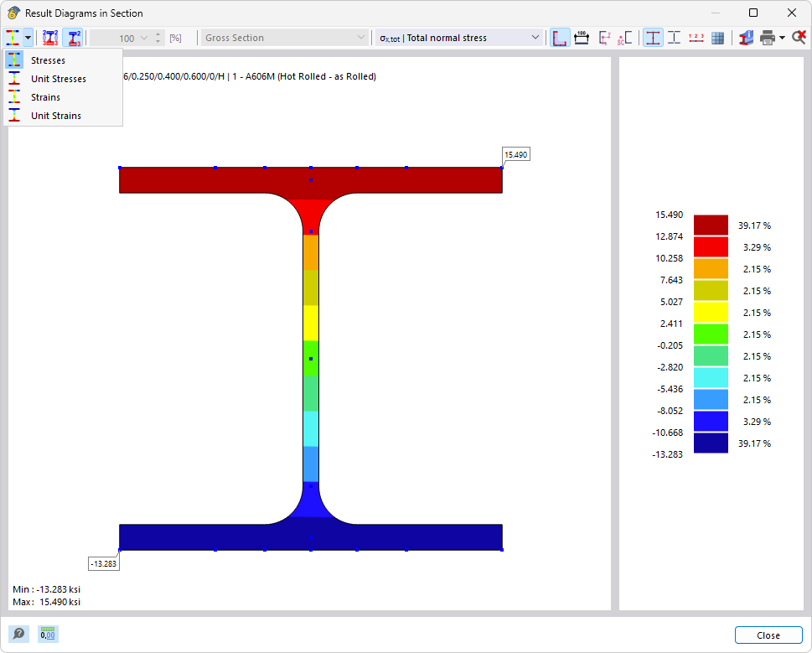Choose Strains in the dropdown menu
The height and width of the screenshot is (653, 812).
pos(45,97)
